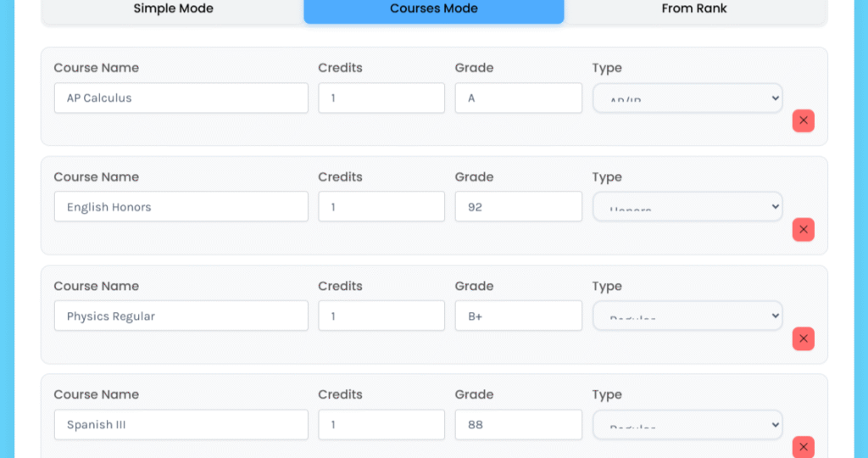The width and height of the screenshot is (868, 458).
Task: Switch to Simple Mode tab
Action: coord(173,9)
